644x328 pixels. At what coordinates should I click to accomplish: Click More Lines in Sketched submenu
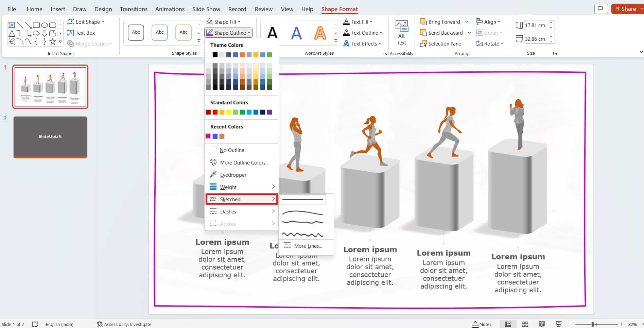click(308, 246)
